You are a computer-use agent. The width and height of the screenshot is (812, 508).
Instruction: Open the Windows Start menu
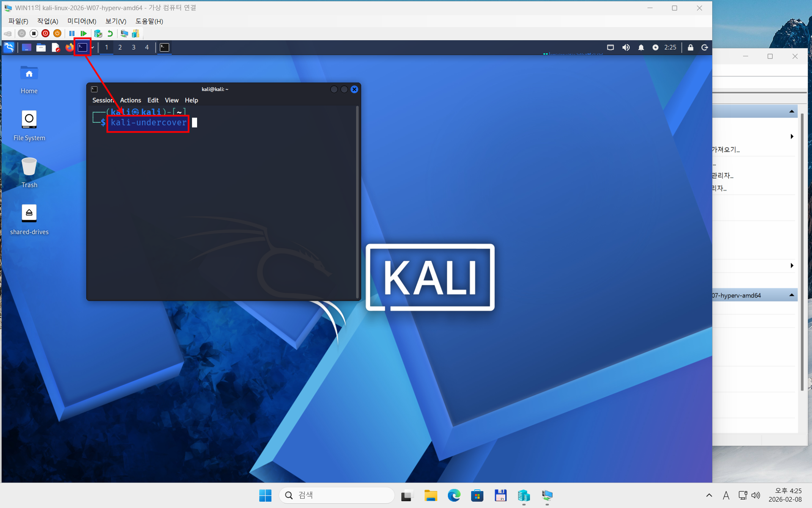tap(265, 495)
